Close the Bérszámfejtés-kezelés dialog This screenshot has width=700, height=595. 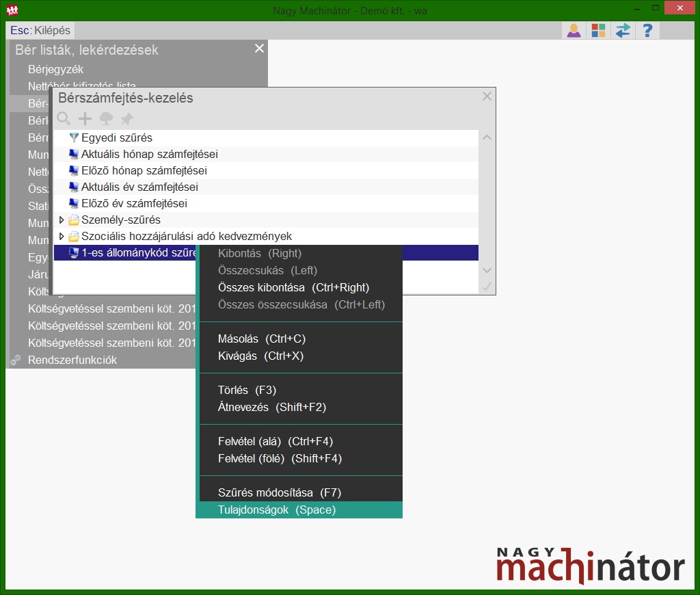coord(487,96)
